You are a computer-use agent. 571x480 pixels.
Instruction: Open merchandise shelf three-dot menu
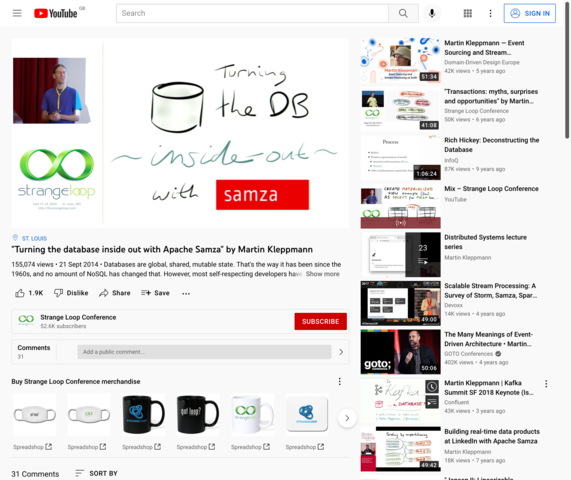(340, 381)
